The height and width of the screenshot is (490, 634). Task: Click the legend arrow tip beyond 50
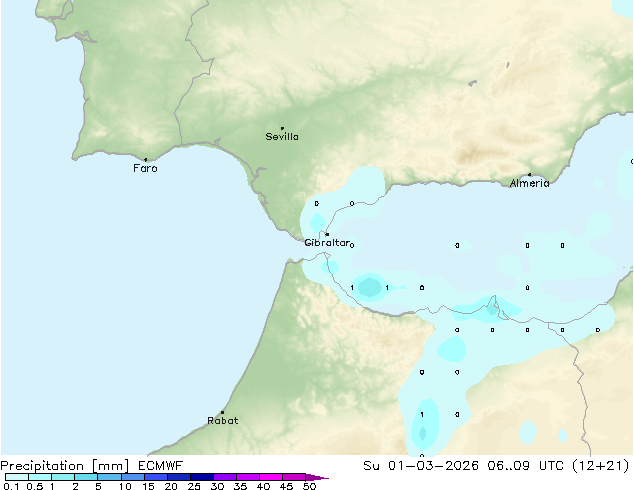click(317, 477)
